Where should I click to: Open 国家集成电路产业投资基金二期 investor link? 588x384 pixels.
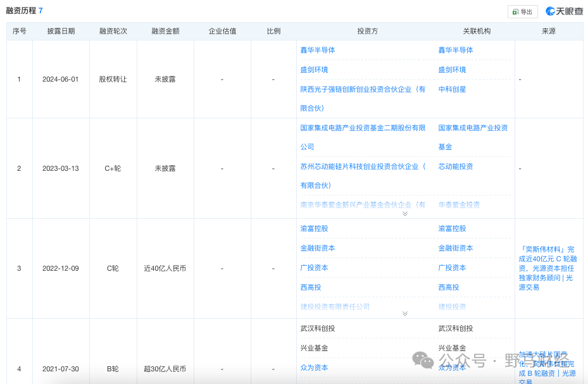363,137
